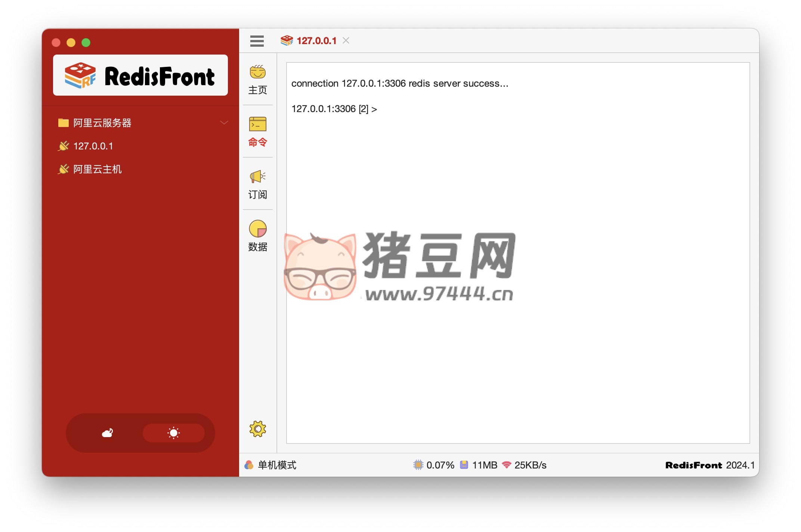Open the hamburger menu icon
801x532 pixels.
click(257, 41)
